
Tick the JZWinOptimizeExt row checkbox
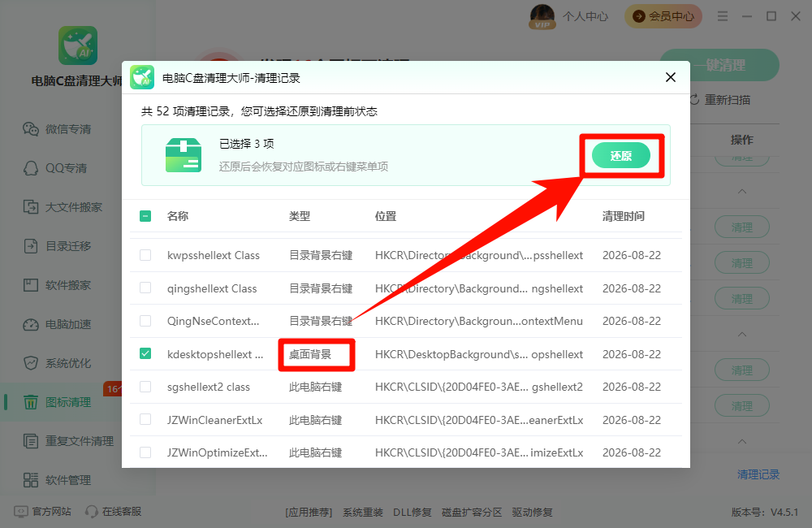[x=145, y=452]
